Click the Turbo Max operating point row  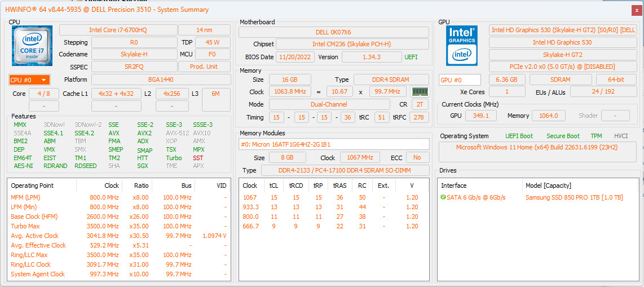click(118, 226)
